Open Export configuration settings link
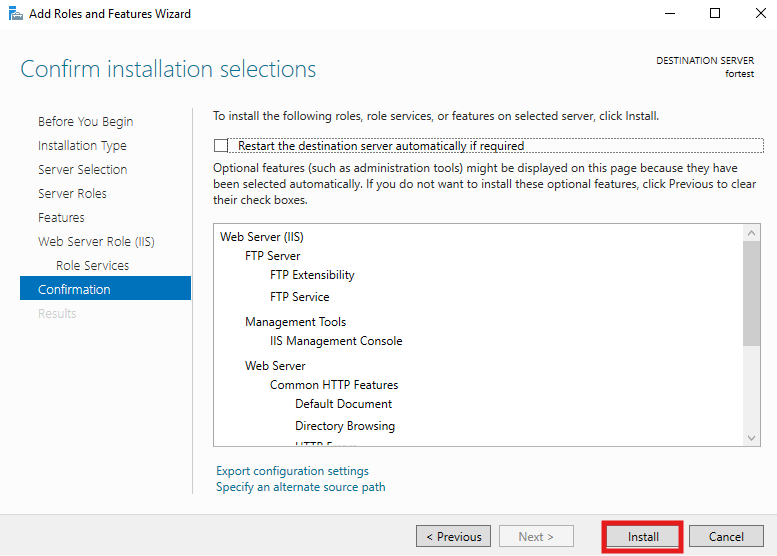The image size is (777, 556). pos(292,471)
